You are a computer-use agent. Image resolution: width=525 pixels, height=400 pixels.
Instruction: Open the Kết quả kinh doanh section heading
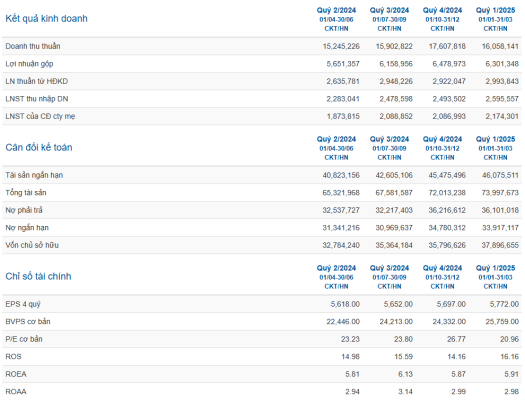(x=46, y=18)
